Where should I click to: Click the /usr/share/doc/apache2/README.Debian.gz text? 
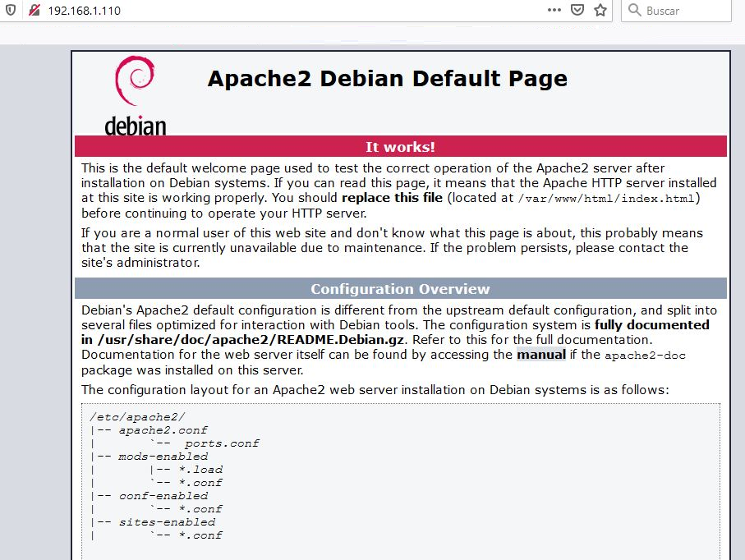point(251,340)
